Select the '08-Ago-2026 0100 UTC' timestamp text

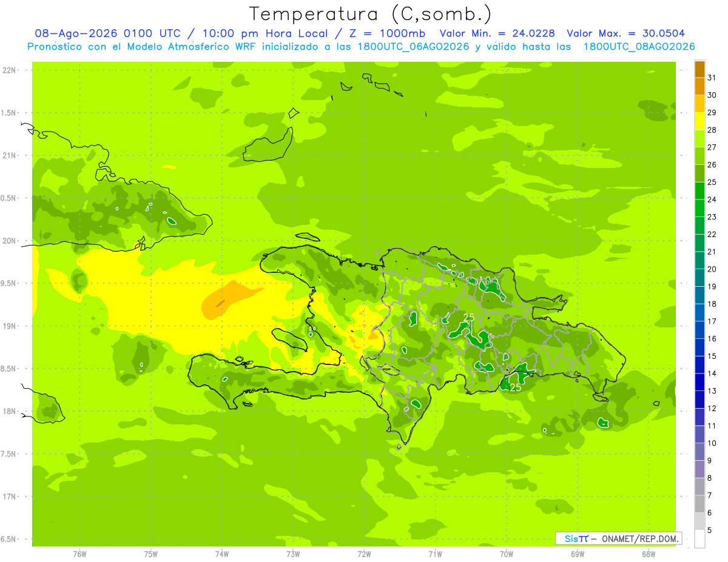pos(107,33)
